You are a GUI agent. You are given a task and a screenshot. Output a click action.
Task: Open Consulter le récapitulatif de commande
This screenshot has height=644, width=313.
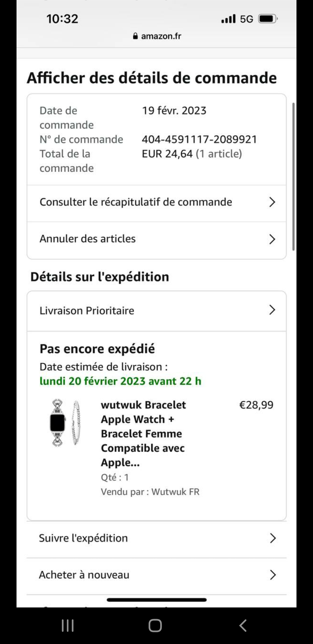pos(136,202)
